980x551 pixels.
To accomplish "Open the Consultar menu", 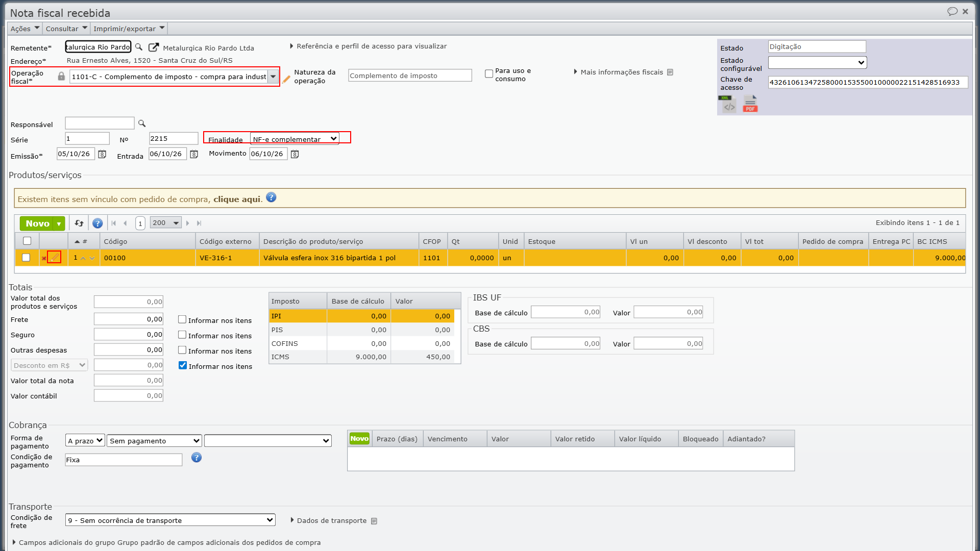I will 66,29.
